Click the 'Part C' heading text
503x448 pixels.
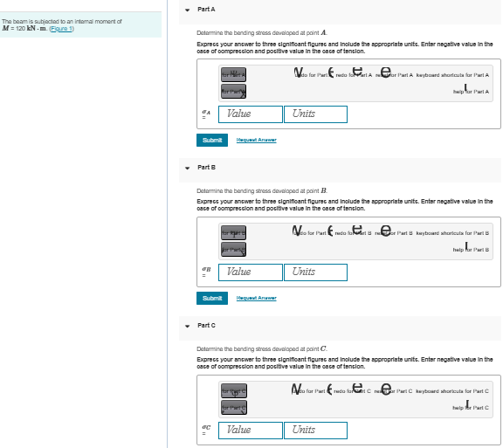(206, 326)
